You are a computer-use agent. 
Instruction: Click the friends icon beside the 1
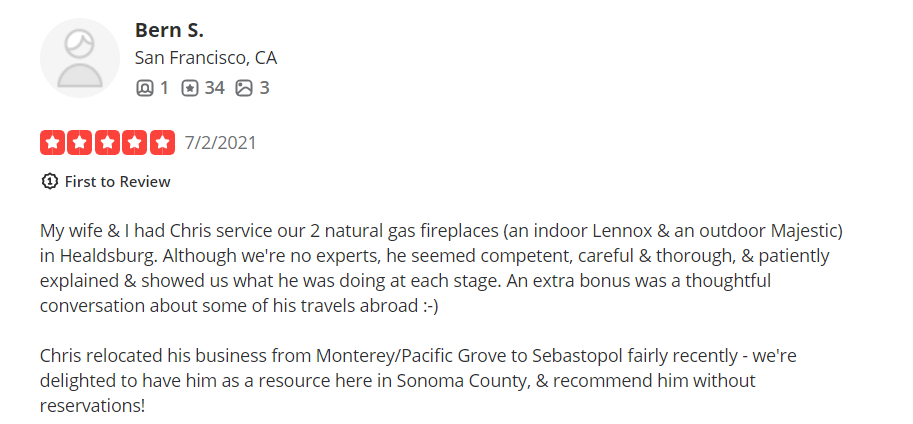coord(144,88)
